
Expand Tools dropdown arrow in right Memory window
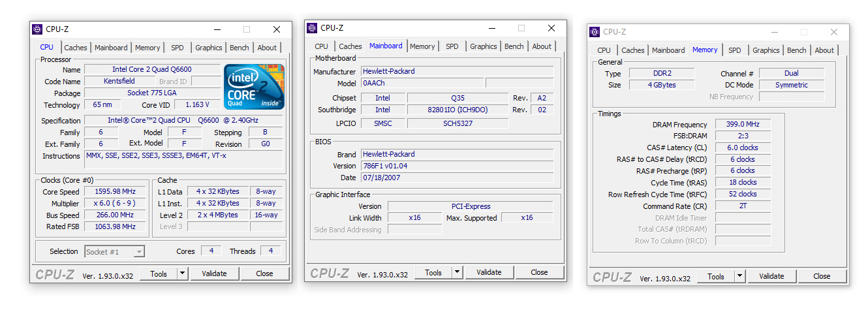point(739,277)
